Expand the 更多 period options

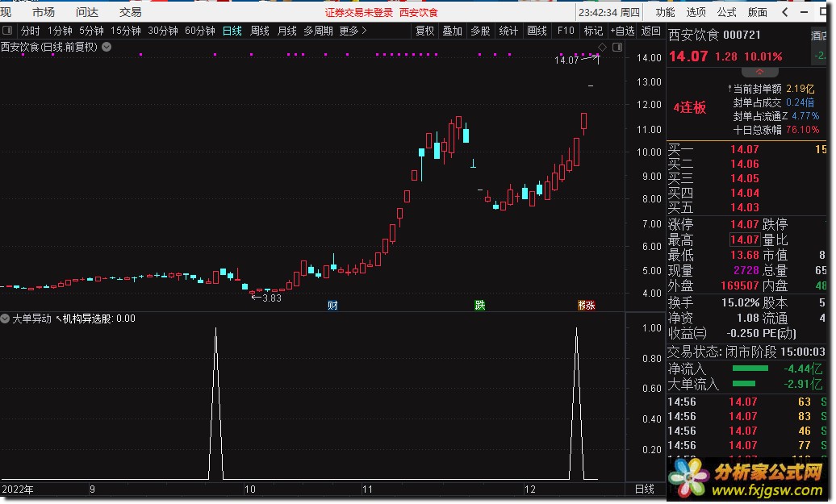353,31
